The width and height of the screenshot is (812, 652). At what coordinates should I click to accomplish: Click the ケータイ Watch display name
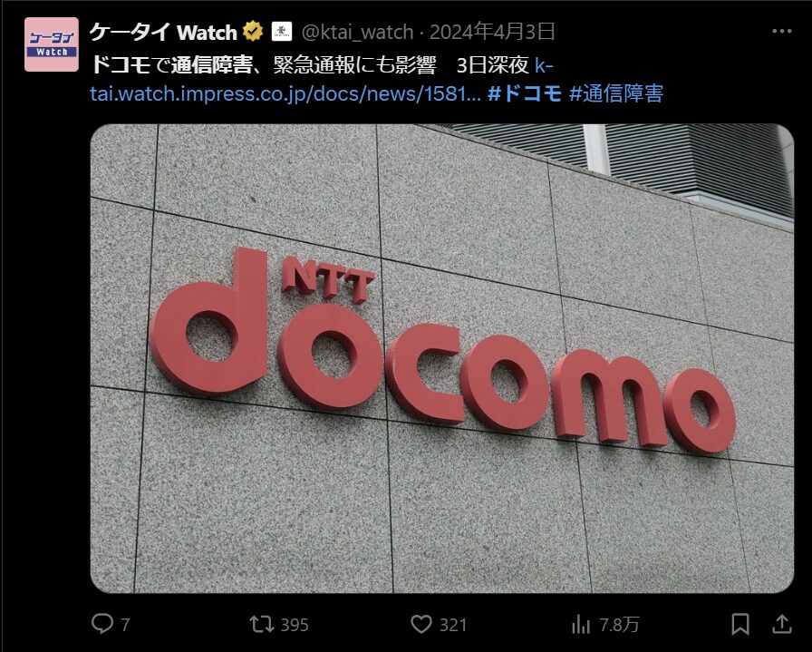[x=163, y=32]
